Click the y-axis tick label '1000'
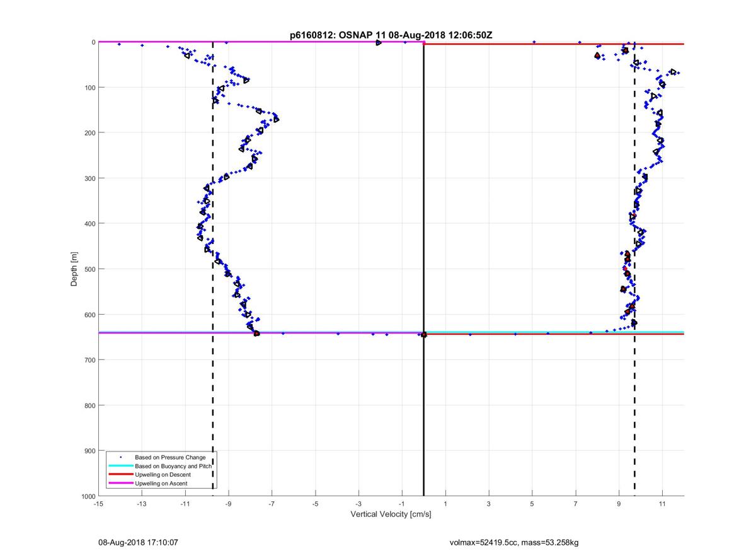 88,497
